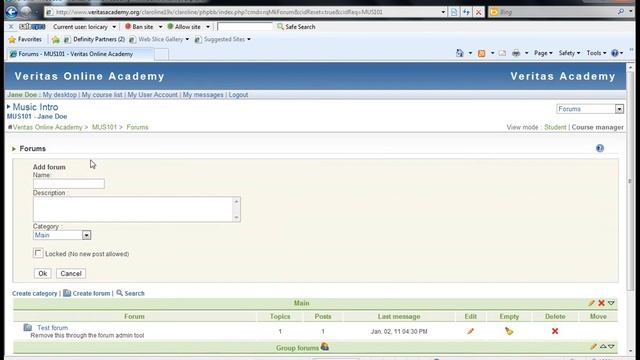640x360 pixels.
Task: Click the Read mail icon
Action: pyautogui.click(x=502, y=53)
